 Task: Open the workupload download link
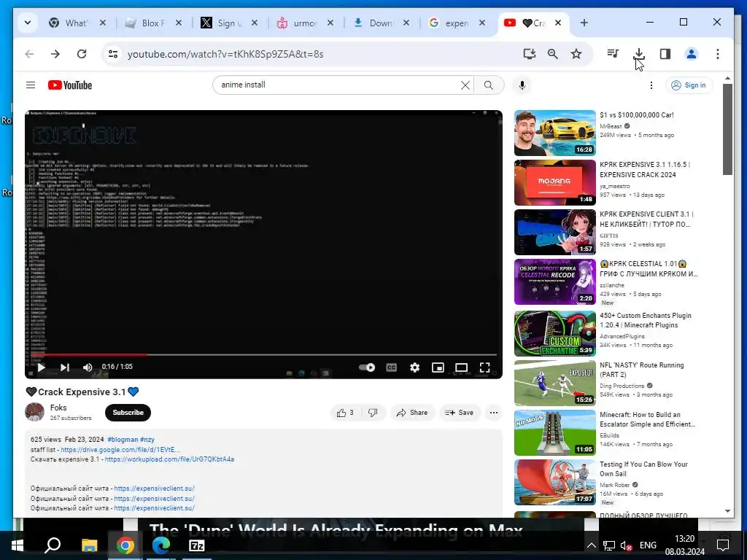pyautogui.click(x=169, y=459)
